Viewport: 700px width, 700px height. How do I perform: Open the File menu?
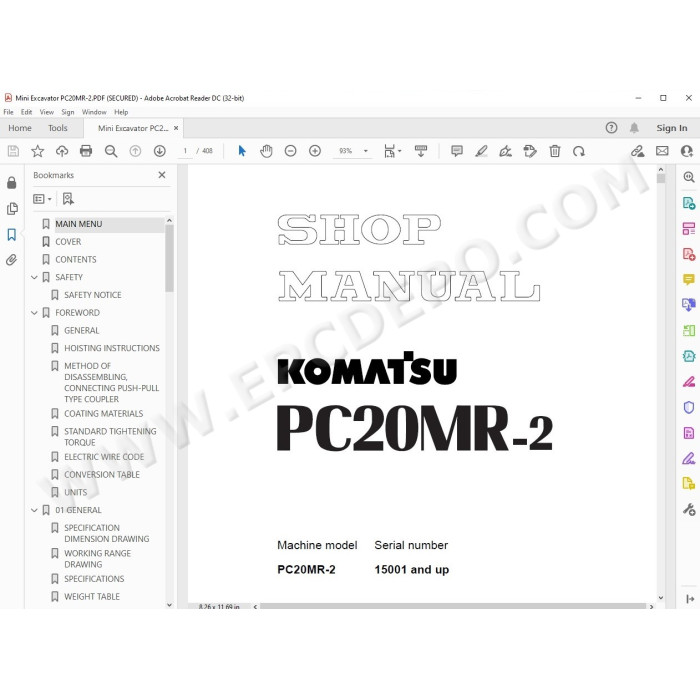tap(8, 112)
